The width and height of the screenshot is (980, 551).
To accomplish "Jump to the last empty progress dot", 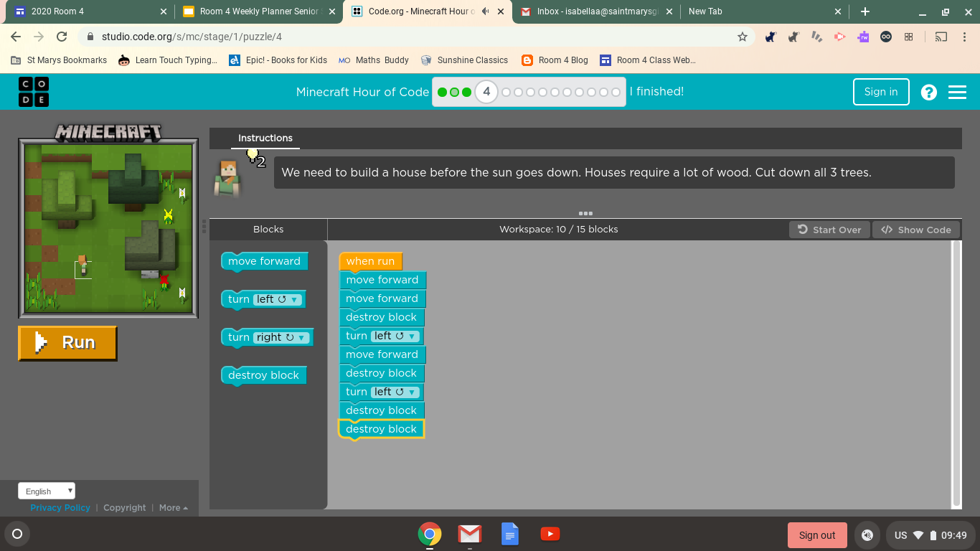I will click(616, 92).
